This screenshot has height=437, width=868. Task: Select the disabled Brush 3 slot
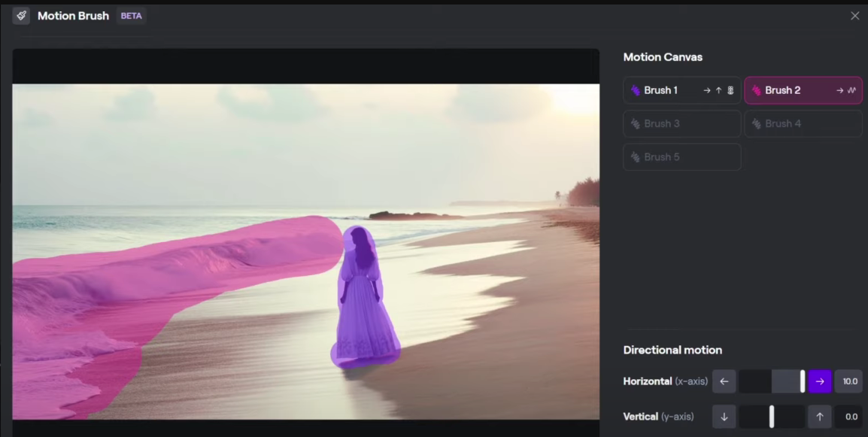(x=682, y=123)
